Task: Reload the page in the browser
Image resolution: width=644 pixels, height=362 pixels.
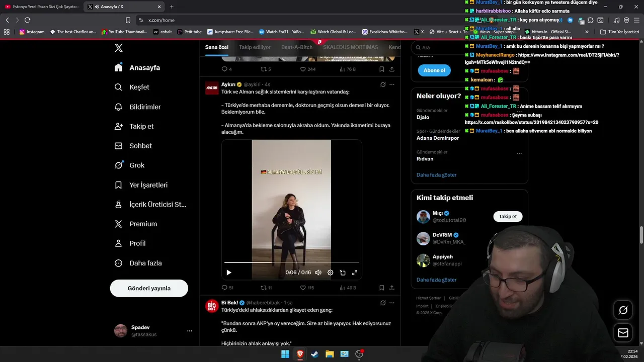Action: [x=27, y=20]
